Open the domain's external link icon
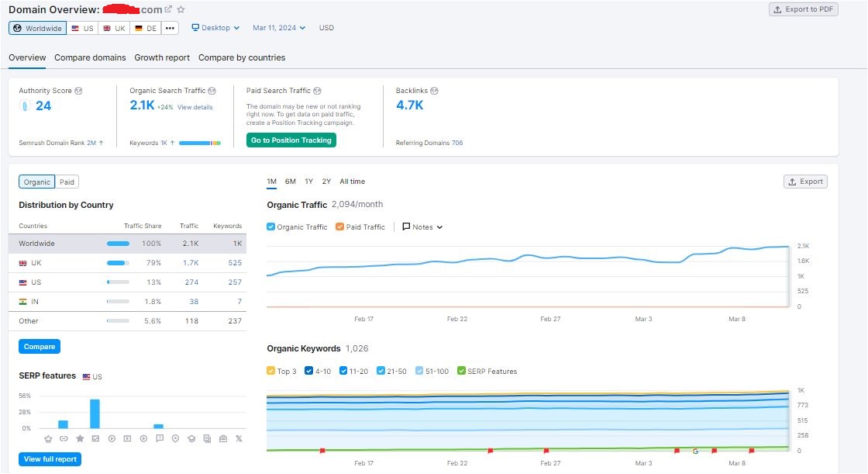 168,9
